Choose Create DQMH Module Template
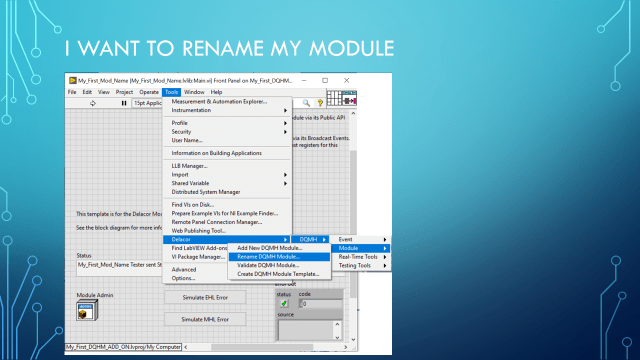This screenshot has height=360, width=640. click(279, 274)
